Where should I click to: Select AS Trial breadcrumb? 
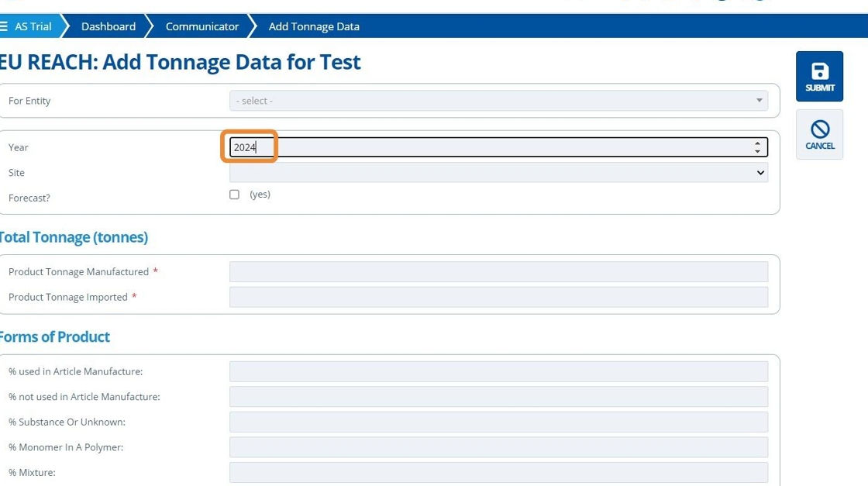pyautogui.click(x=33, y=26)
